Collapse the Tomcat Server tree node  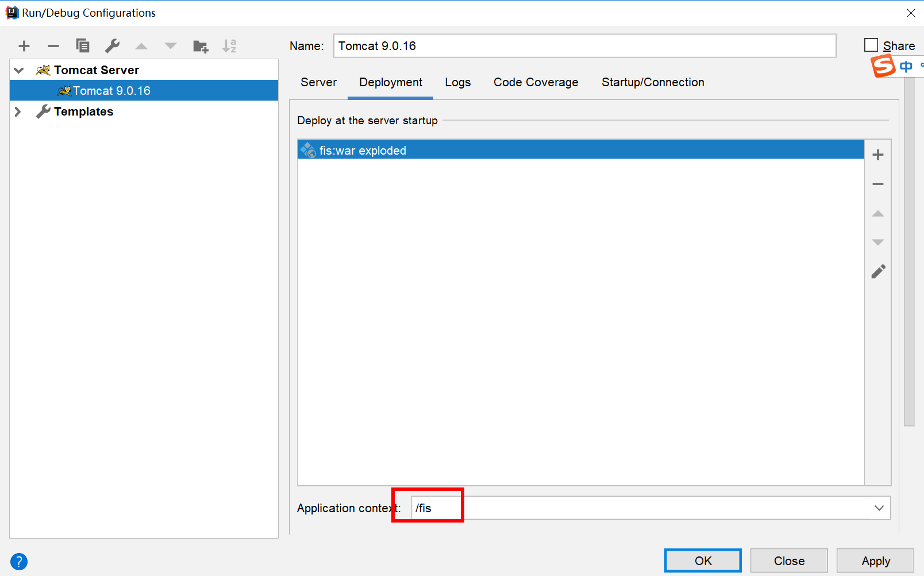19,70
